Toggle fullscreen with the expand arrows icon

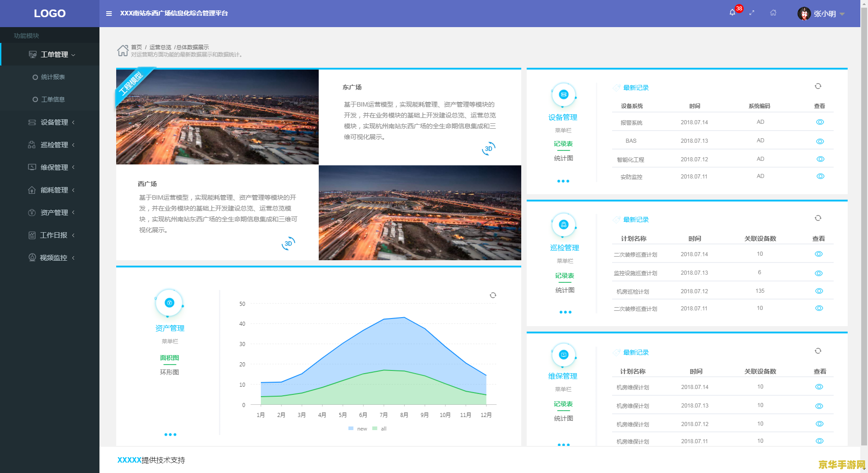pos(752,13)
